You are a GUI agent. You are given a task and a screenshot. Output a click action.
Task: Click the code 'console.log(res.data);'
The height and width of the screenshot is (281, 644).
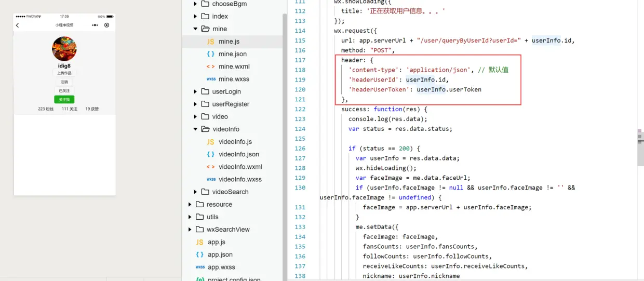(x=388, y=119)
